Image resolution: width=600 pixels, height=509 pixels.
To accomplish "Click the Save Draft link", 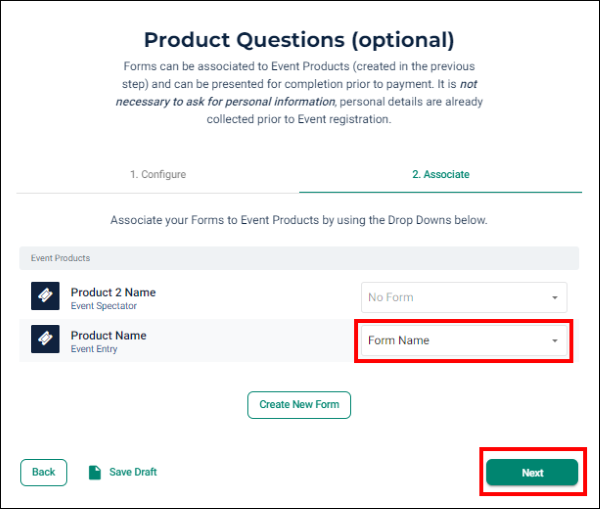I will click(x=133, y=472).
